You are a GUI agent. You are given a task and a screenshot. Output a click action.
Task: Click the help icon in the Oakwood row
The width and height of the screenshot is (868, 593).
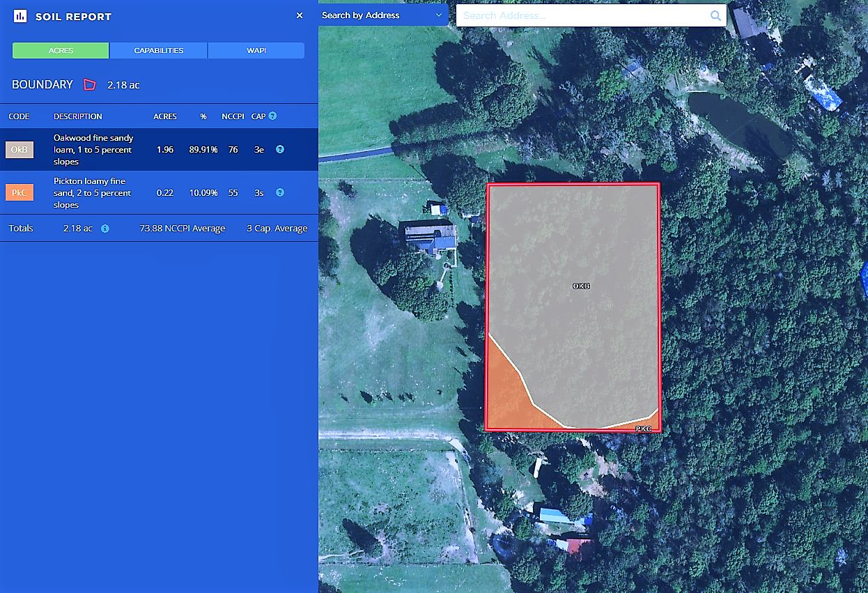coord(279,149)
